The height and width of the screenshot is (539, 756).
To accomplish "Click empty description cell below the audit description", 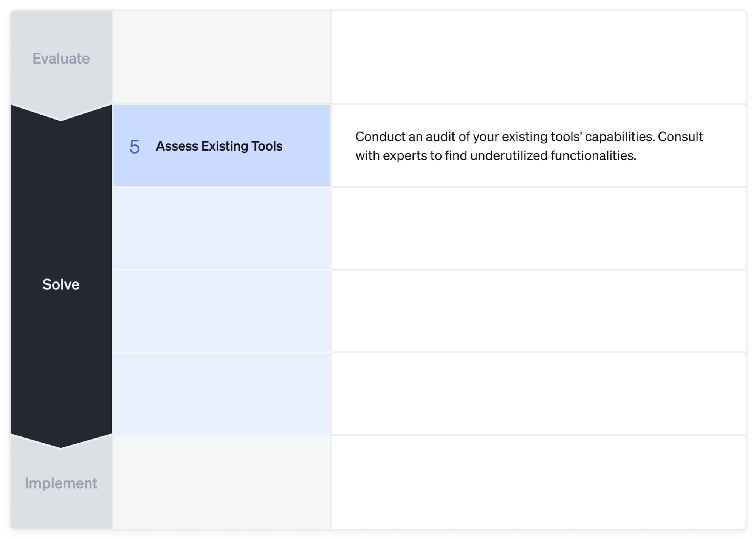I will coord(538,228).
